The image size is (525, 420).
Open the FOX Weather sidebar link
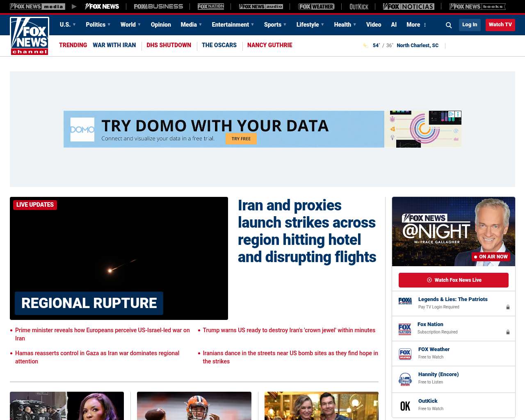pos(434,349)
